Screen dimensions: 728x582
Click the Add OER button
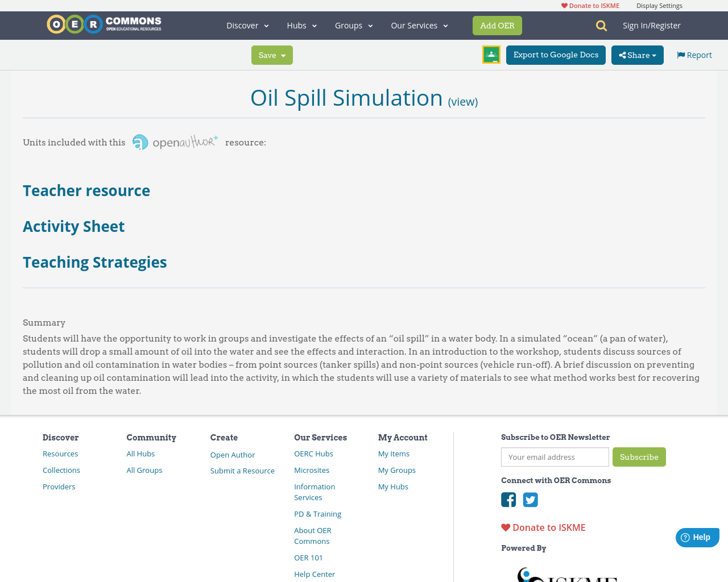point(497,24)
